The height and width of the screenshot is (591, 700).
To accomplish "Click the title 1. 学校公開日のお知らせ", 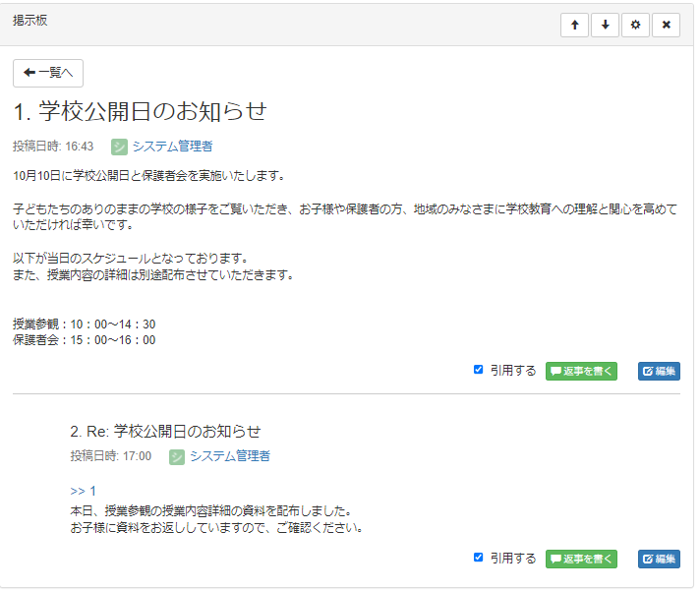I will pos(140,111).
